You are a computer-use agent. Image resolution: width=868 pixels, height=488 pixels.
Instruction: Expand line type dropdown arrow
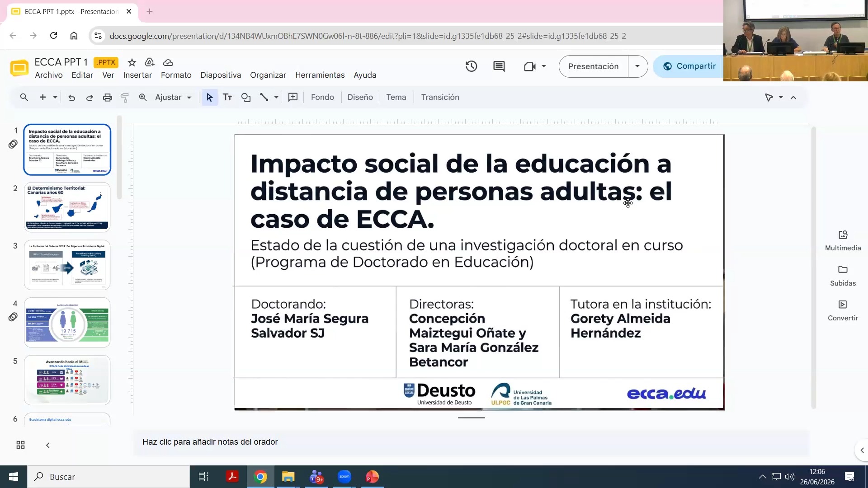276,97
